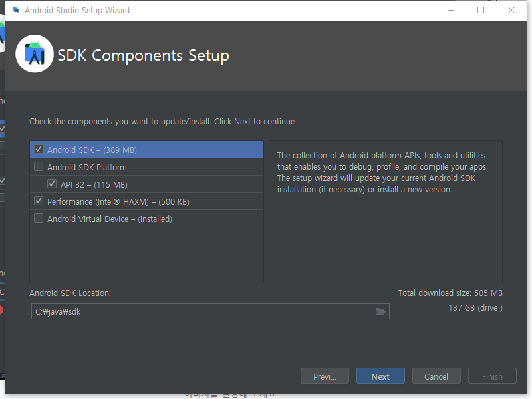Screen dimensions: 532x399
Task: Click the SDK Components Setup heading
Action: click(x=143, y=55)
